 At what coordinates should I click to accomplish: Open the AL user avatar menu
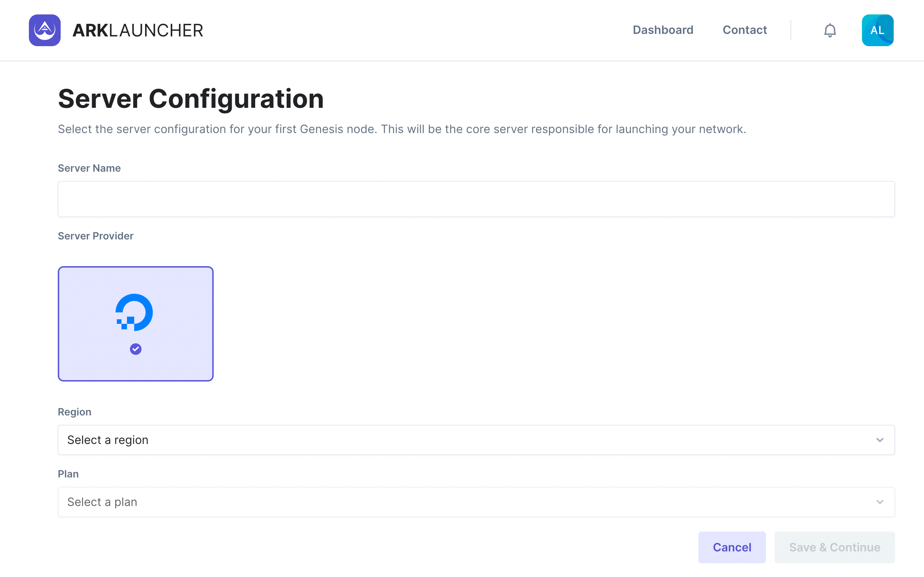(877, 30)
